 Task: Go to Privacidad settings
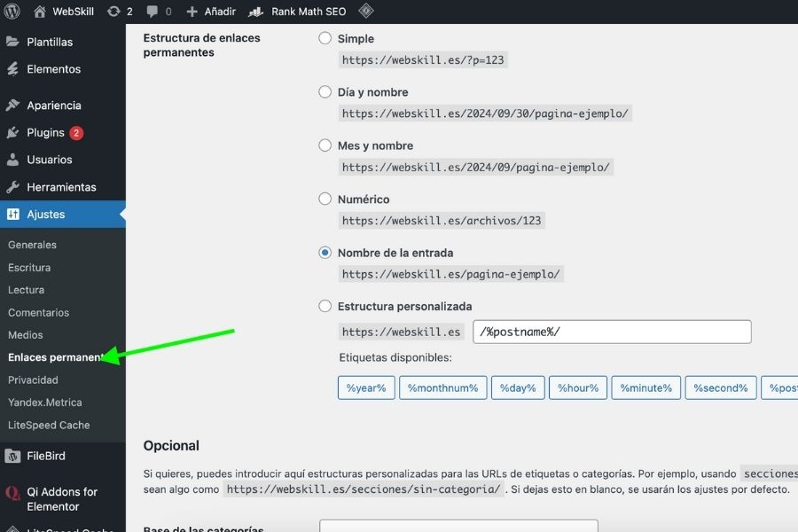coord(33,379)
